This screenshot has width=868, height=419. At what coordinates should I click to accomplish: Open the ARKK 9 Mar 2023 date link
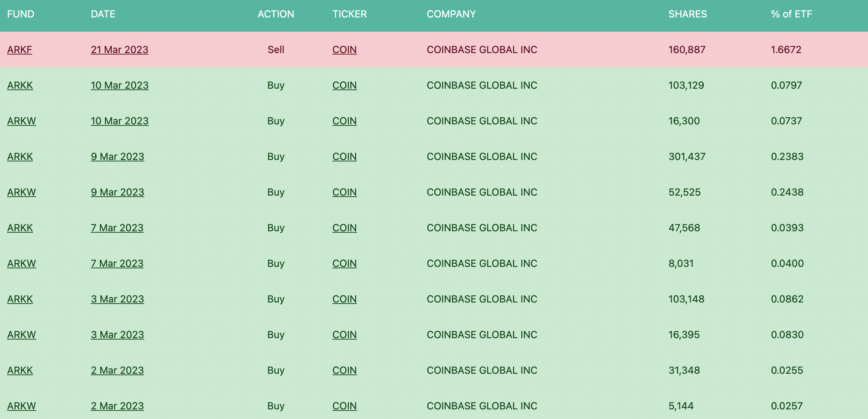pos(117,157)
